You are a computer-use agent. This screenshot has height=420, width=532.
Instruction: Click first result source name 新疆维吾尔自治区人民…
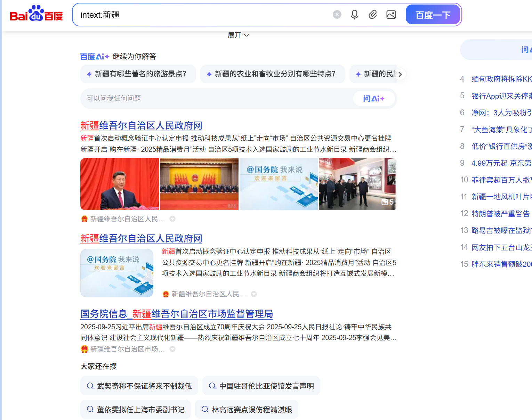tap(127, 219)
